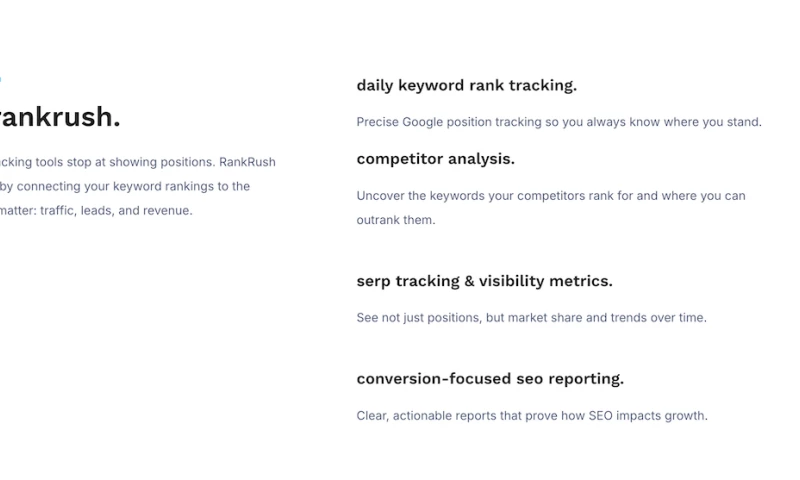
Task: Click the ampersand in the serp tracking heading
Action: 469,282
